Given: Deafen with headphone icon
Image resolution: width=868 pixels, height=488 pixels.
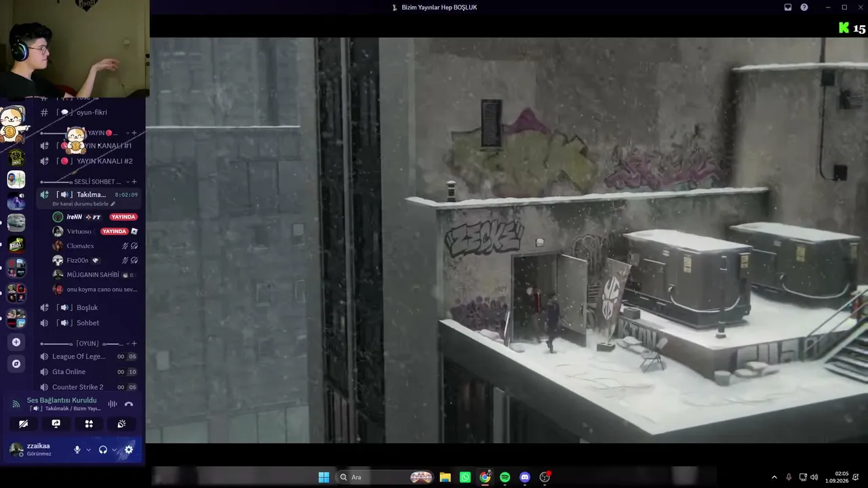Looking at the screenshot, I should coord(103,449).
